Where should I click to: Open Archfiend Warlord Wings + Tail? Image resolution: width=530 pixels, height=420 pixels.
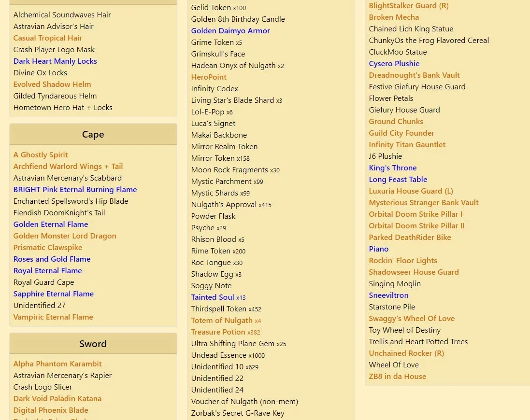click(68, 166)
